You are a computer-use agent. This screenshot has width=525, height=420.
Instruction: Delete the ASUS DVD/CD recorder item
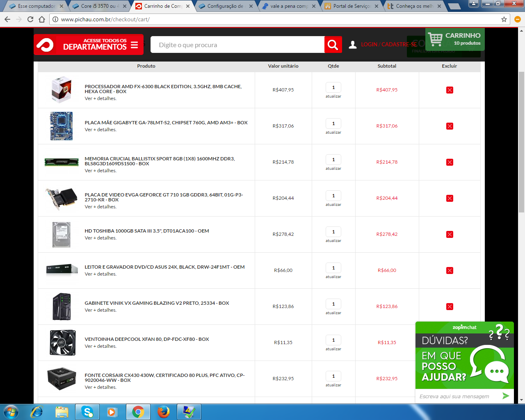450,270
